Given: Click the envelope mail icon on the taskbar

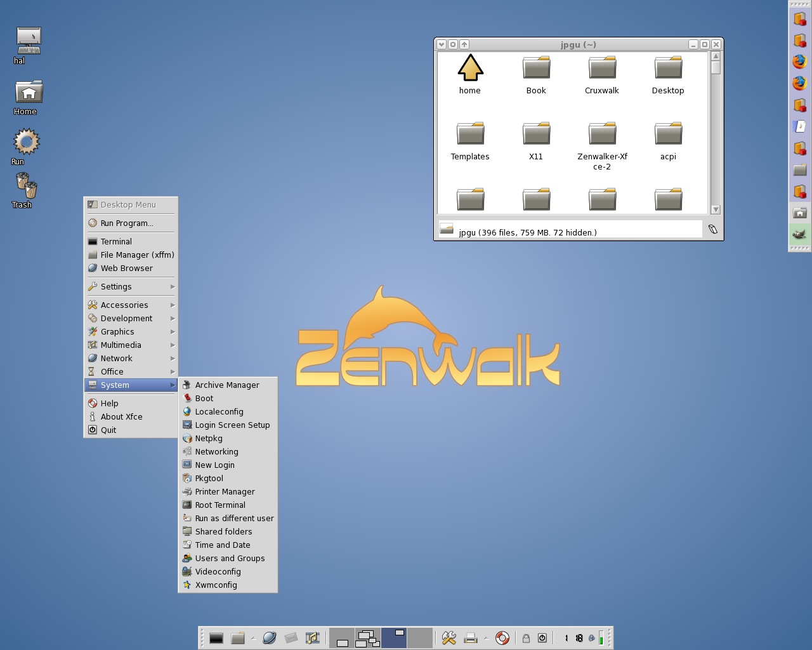Looking at the screenshot, I should click(291, 638).
